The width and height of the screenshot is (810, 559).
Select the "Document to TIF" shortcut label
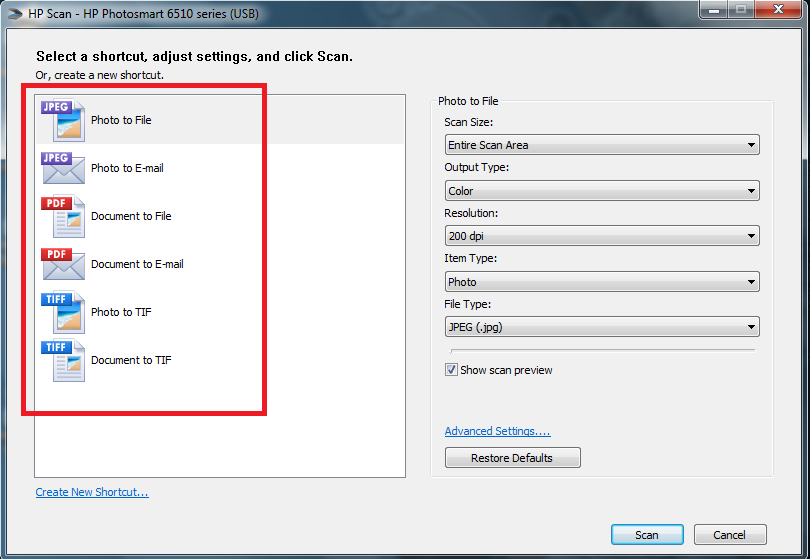(131, 360)
